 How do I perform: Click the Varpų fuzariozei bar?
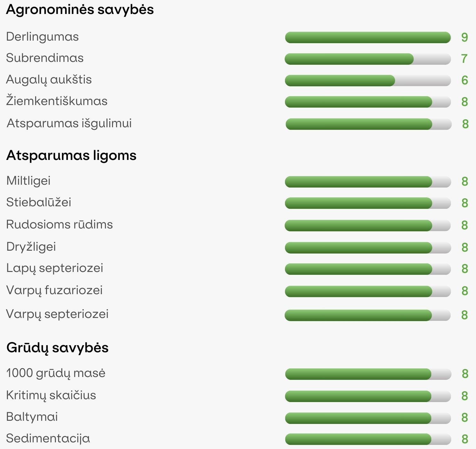click(x=368, y=291)
